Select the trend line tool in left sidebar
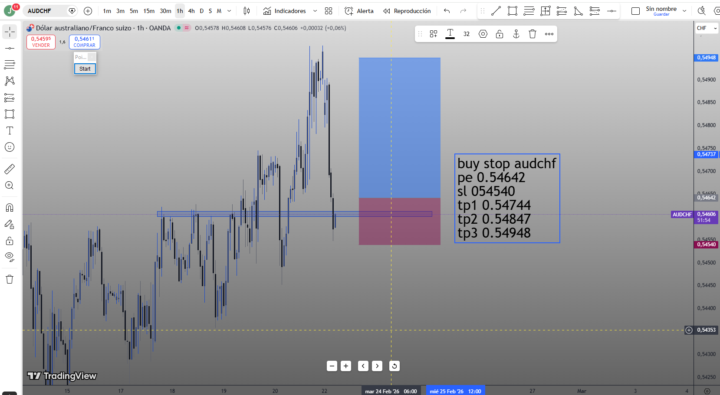The width and height of the screenshot is (720, 395). point(10,48)
